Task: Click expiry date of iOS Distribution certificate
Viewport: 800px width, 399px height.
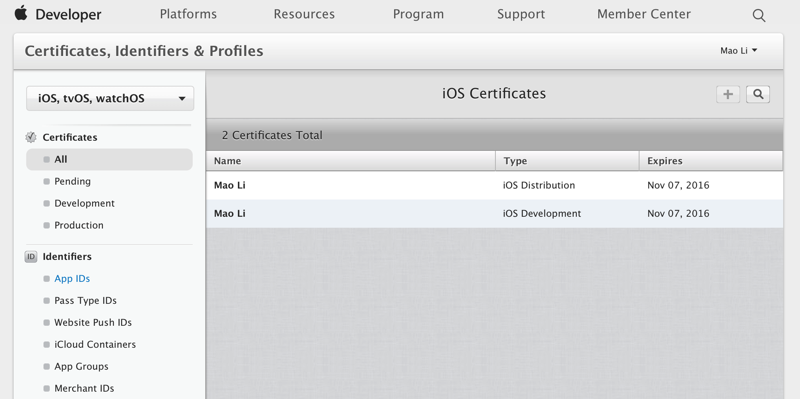Action: (678, 185)
